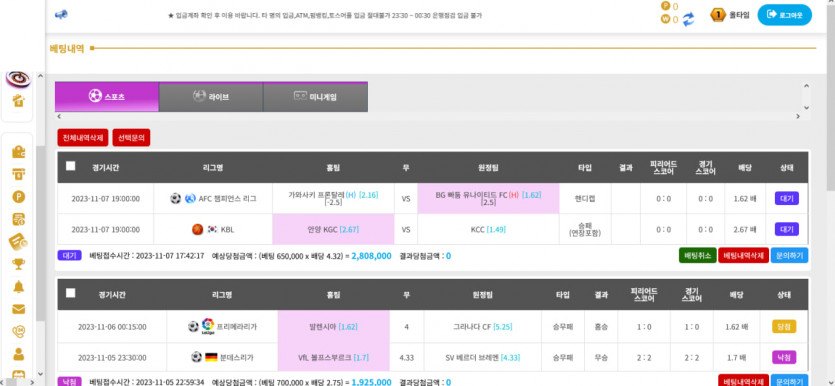Viewport: 835px width, 386px height.
Task: Click the gold W won coin icon
Action: pyautogui.click(x=665, y=20)
